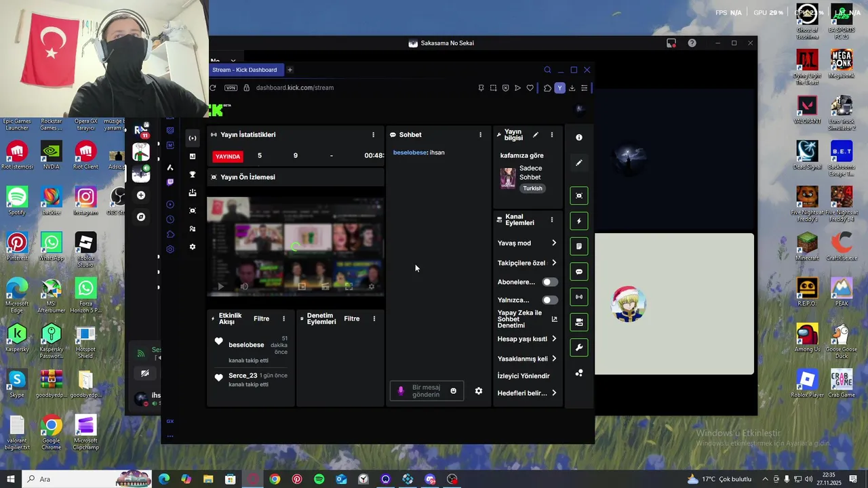Open Opera GX sidebar settings gear
Image resolution: width=868 pixels, height=488 pixels.
pos(170,249)
